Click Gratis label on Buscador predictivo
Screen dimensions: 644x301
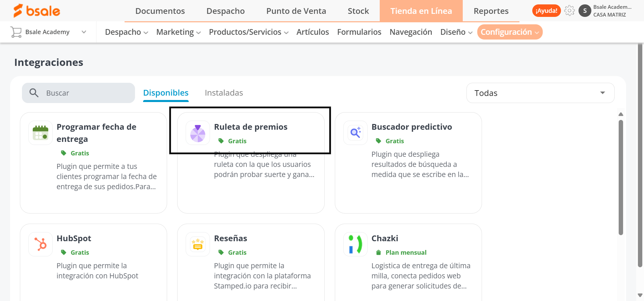(x=395, y=141)
